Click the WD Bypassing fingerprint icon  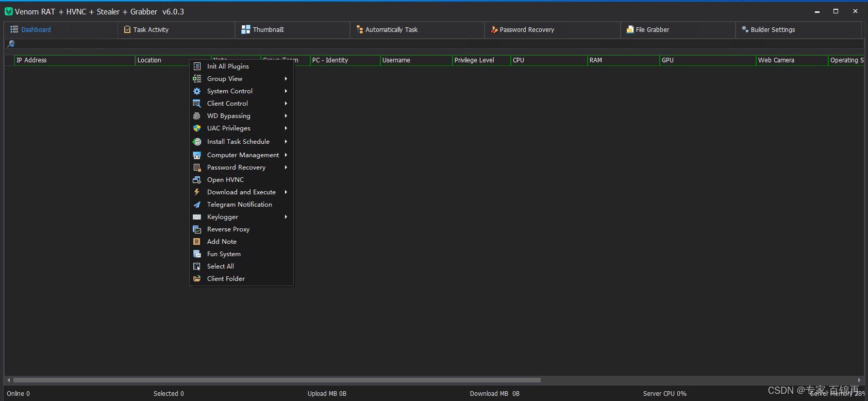(x=197, y=116)
